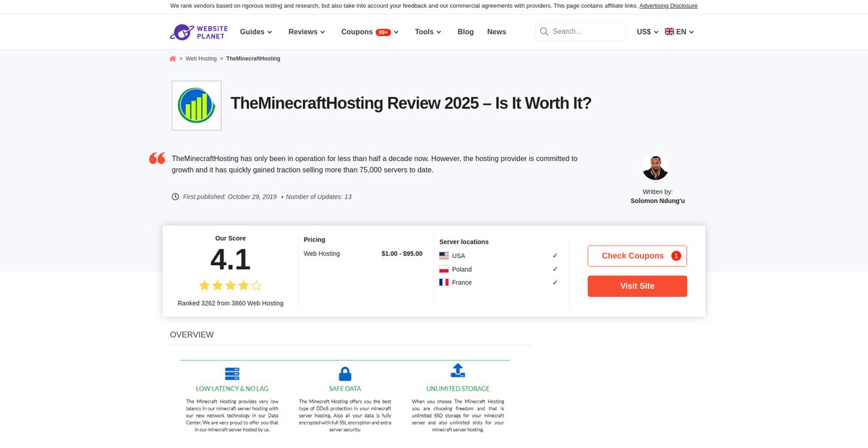Click the Poland flag icon

444,269
